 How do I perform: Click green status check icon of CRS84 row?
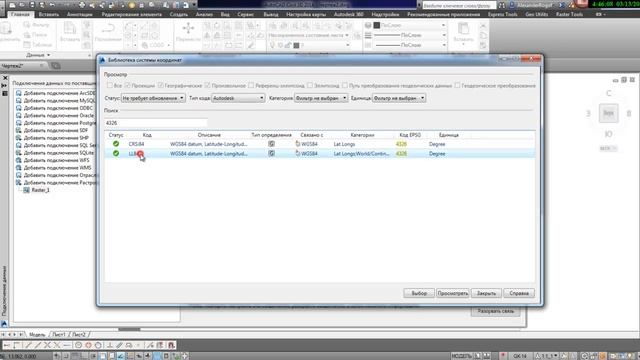pyautogui.click(x=116, y=144)
